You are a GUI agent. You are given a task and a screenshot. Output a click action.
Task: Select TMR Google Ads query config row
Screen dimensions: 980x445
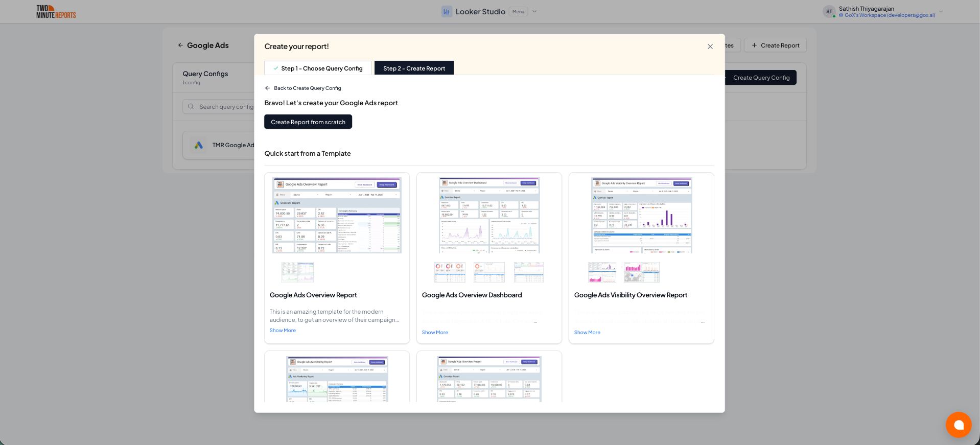pos(219,145)
